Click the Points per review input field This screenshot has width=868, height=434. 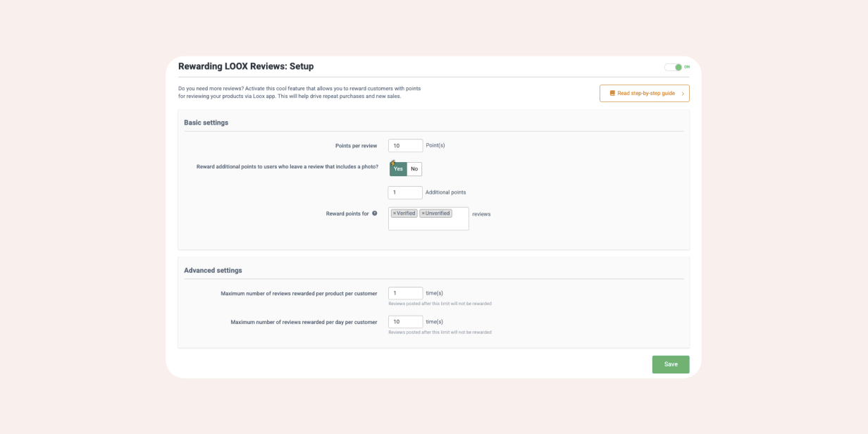tap(405, 146)
